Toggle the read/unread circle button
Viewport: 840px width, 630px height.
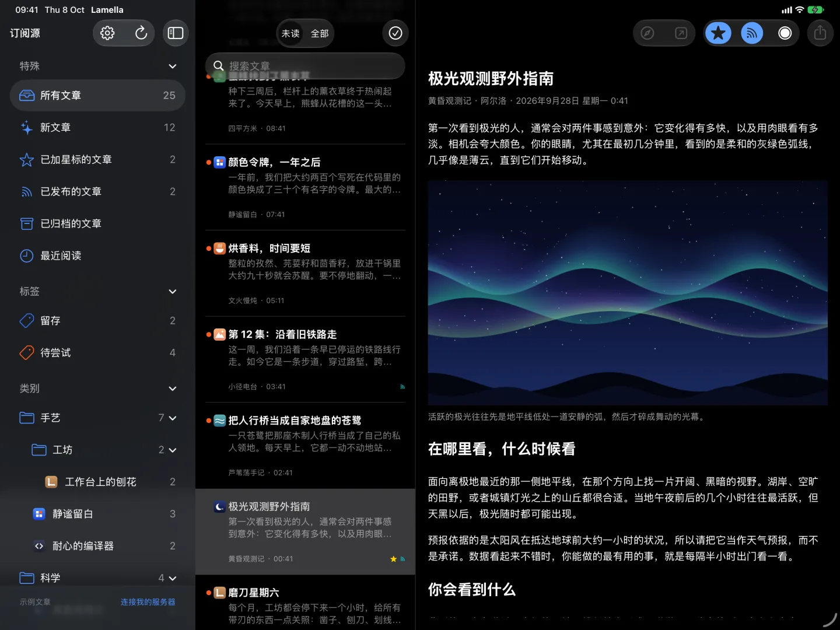(x=785, y=33)
